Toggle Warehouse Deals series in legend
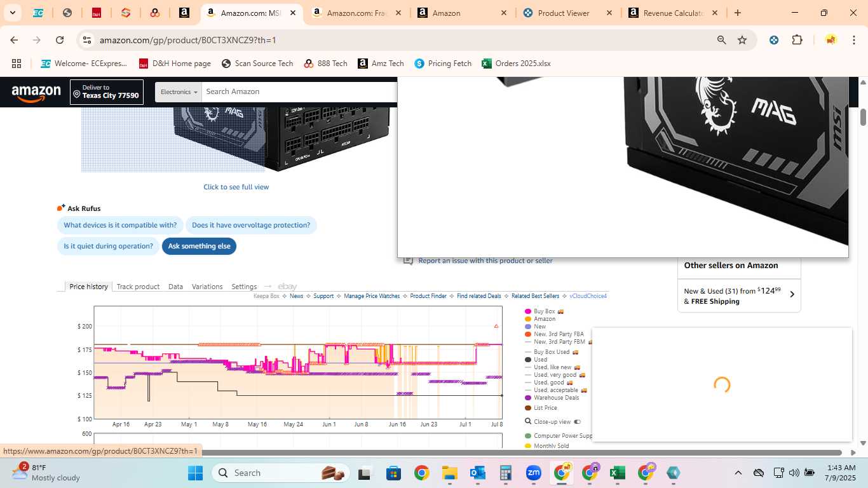 tap(552, 398)
